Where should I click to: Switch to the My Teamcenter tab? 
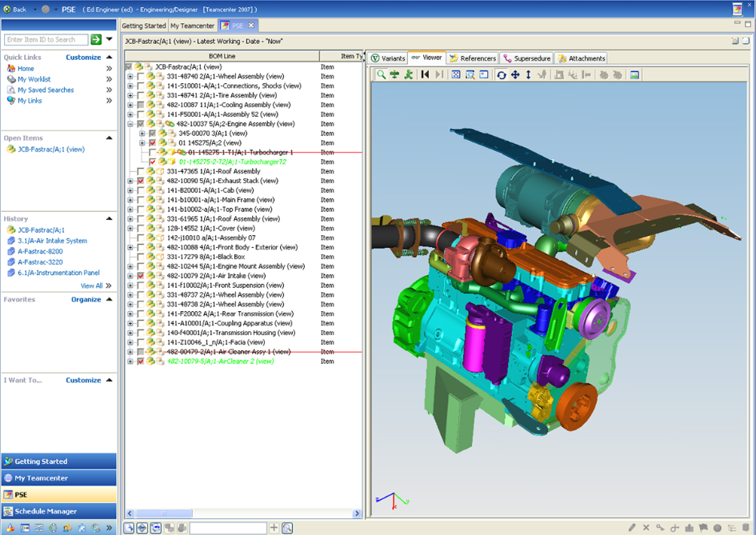[192, 26]
